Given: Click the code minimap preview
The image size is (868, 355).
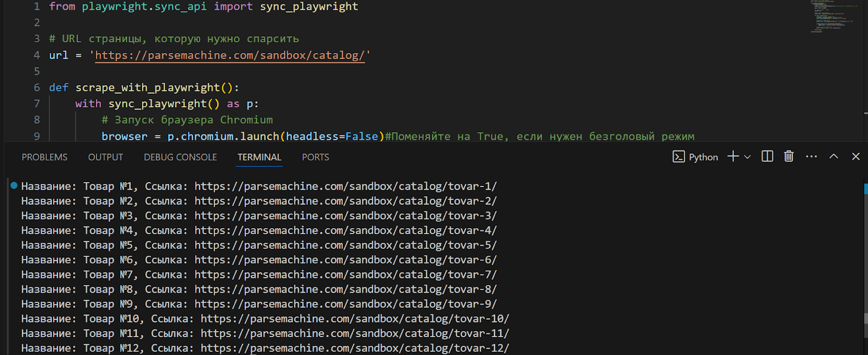Looking at the screenshot, I should click(x=835, y=16).
